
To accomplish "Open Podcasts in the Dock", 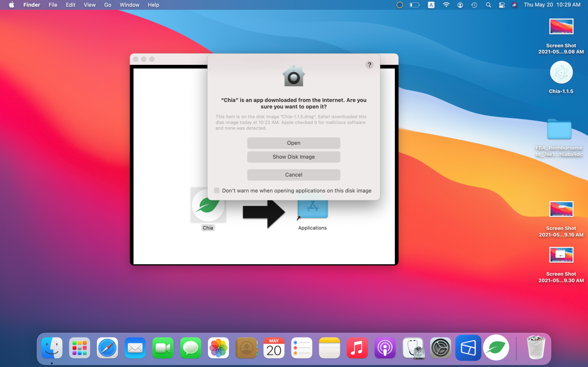I will [385, 348].
